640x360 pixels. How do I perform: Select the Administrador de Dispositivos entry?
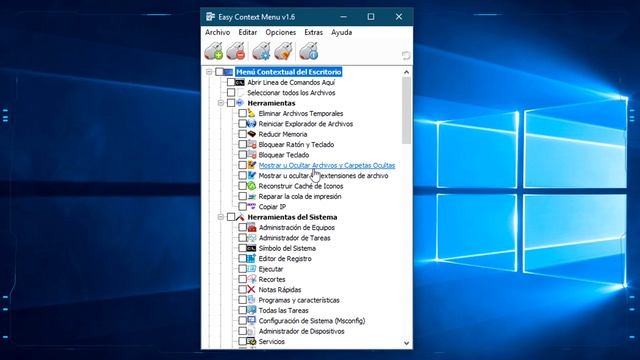302,331
